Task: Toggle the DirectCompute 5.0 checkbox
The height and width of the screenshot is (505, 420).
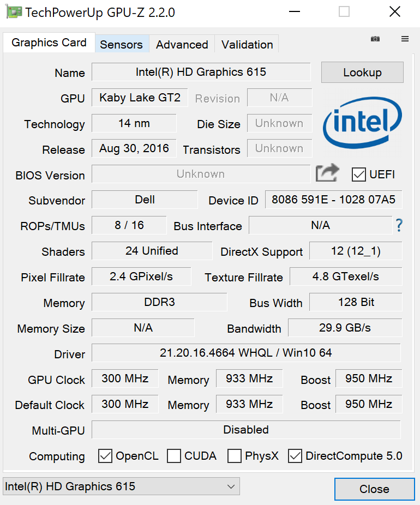Action: pos(295,456)
